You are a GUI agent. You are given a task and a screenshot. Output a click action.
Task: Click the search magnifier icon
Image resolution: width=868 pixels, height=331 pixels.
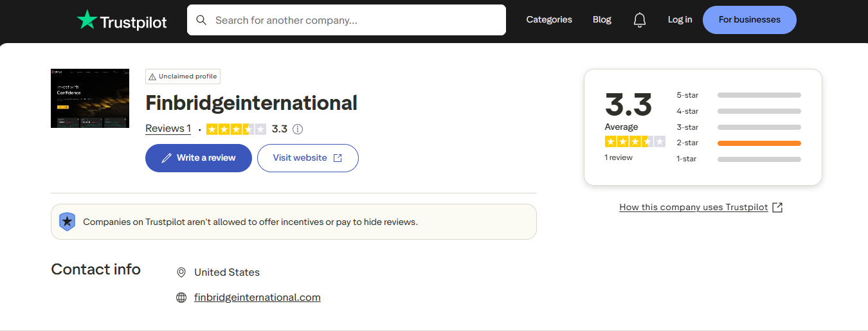tap(201, 20)
